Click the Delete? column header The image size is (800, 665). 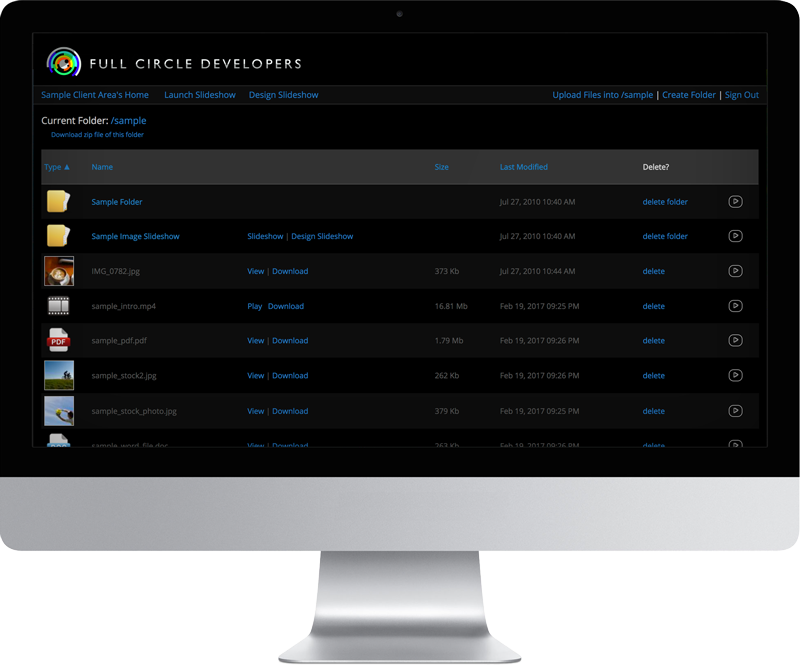pos(656,167)
